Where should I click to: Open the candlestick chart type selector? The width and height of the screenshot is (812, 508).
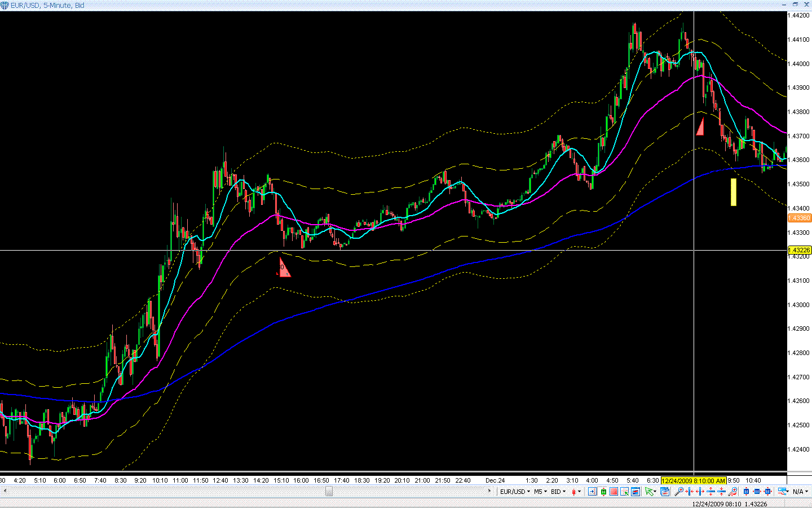pos(573,492)
